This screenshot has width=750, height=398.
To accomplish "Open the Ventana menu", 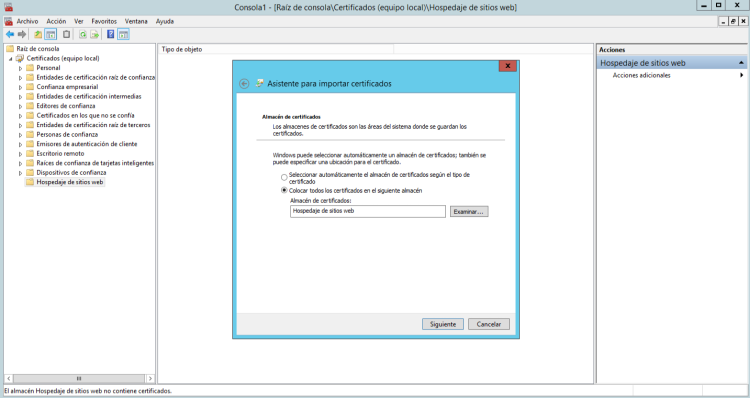I will point(136,22).
